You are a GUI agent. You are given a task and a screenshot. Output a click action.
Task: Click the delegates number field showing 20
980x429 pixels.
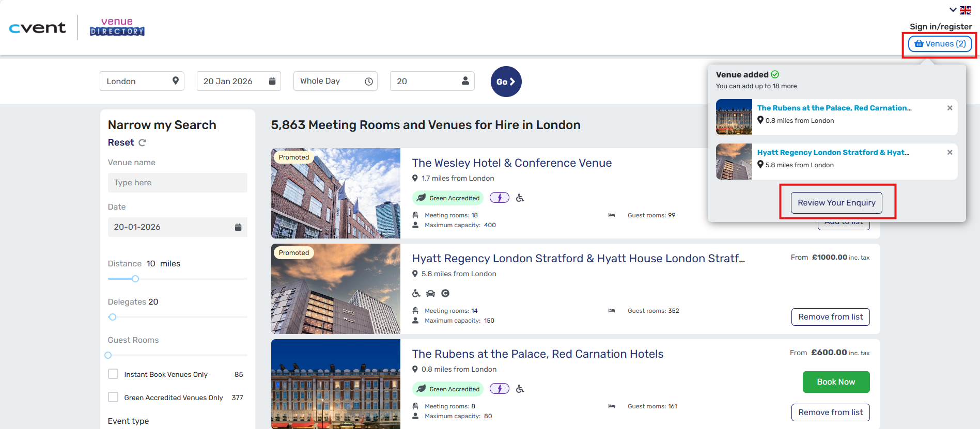432,81
